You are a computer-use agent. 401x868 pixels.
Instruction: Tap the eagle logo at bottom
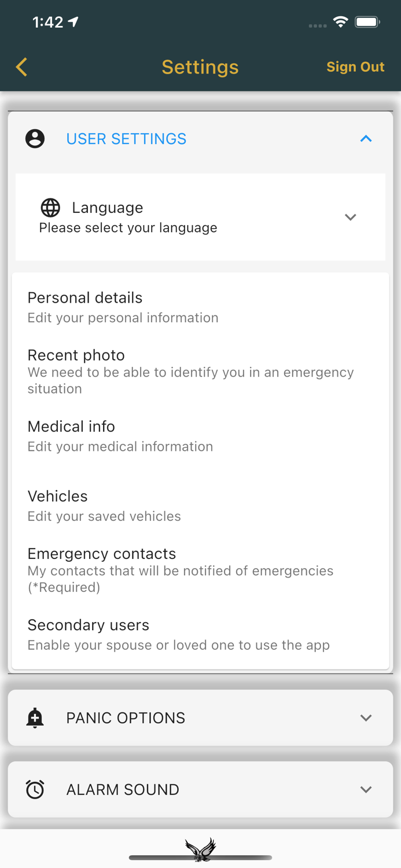coord(200,849)
